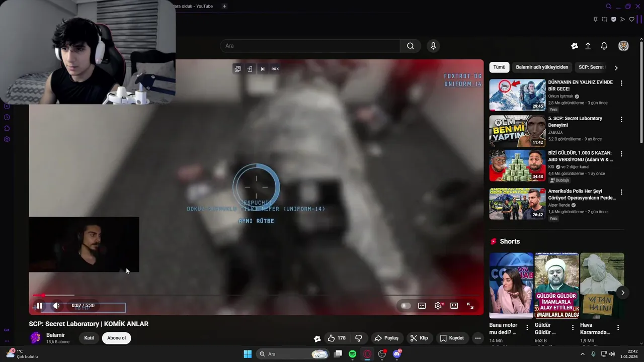Select the SCP: Secret chip
Image resolution: width=644 pixels, height=362 pixels.
(x=591, y=67)
